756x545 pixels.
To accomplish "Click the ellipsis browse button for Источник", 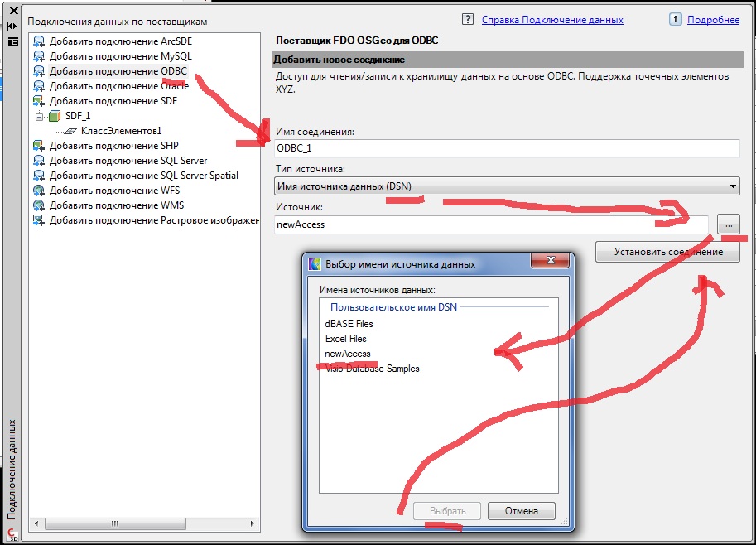I will coord(729,224).
